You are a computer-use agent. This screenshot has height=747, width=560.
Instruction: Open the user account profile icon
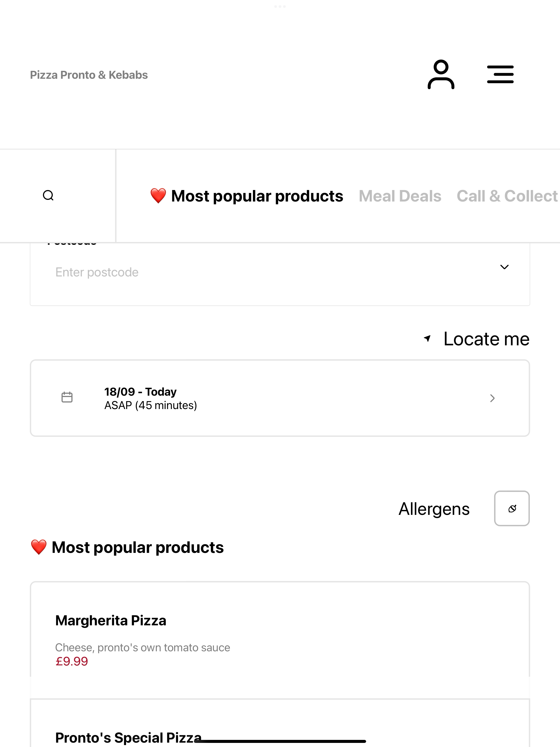tap(441, 75)
